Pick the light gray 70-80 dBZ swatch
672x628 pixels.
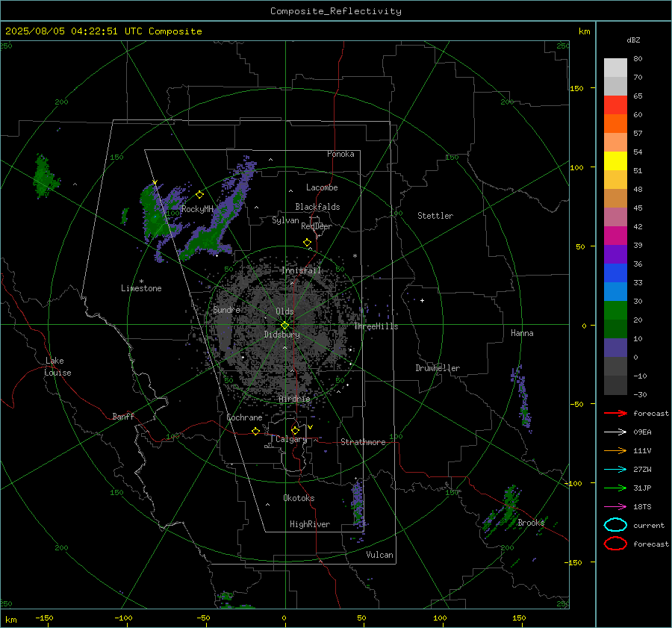(615, 68)
